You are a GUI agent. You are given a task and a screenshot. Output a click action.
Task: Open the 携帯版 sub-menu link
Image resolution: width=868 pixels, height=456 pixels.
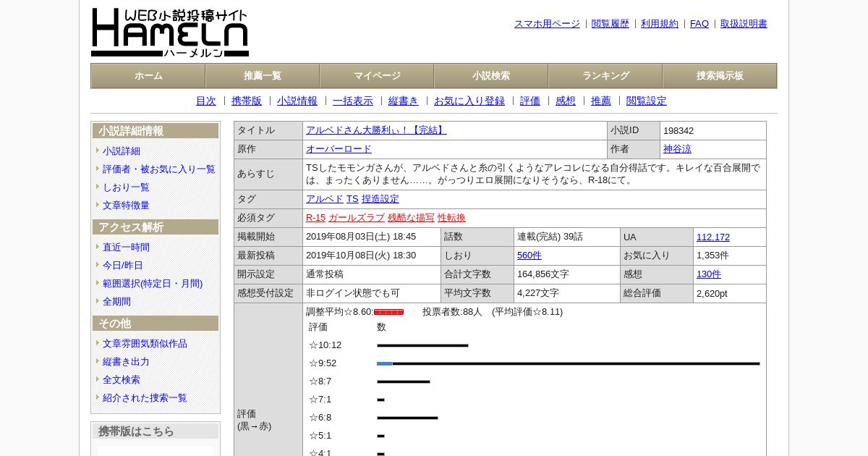(x=247, y=101)
